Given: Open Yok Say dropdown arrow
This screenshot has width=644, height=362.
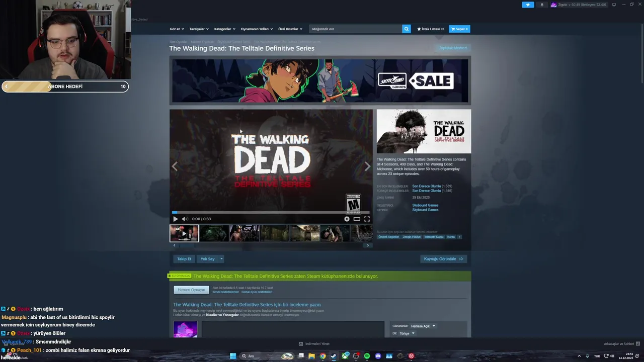Looking at the screenshot, I should (x=221, y=259).
